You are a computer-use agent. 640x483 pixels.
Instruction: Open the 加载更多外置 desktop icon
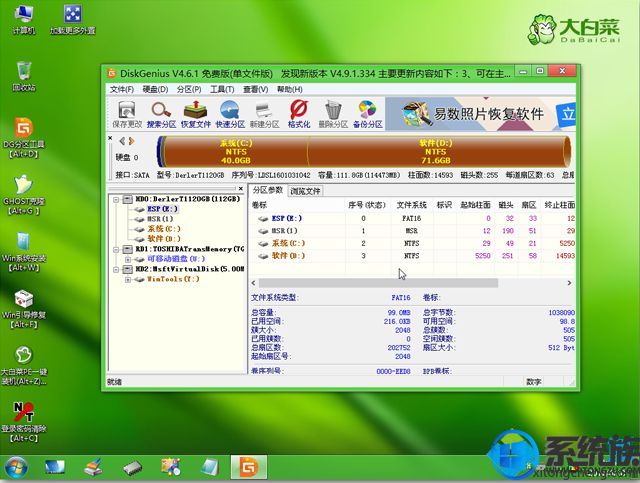[73, 20]
